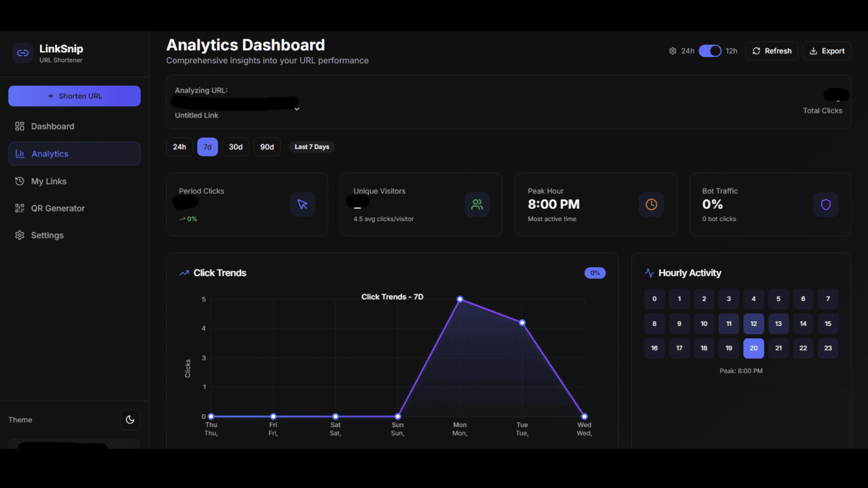Click the Shorten URL button
The height and width of the screenshot is (488, 868).
click(x=75, y=96)
